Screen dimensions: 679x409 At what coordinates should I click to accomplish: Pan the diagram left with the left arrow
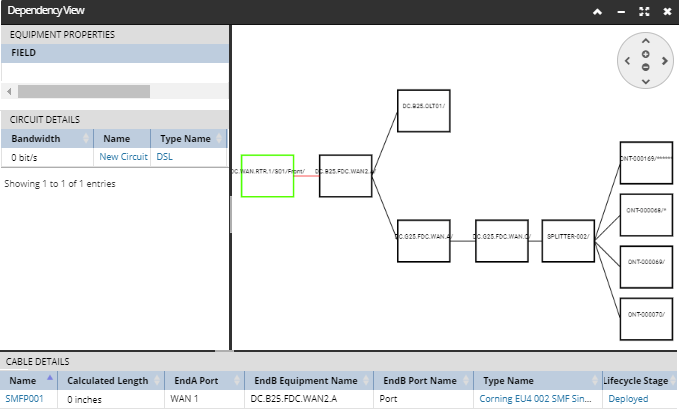coord(627,61)
